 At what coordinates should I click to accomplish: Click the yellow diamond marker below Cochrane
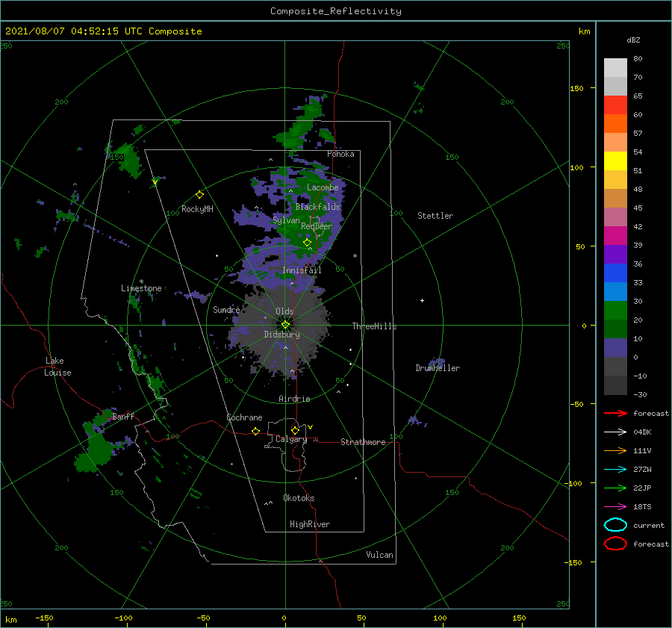click(255, 432)
